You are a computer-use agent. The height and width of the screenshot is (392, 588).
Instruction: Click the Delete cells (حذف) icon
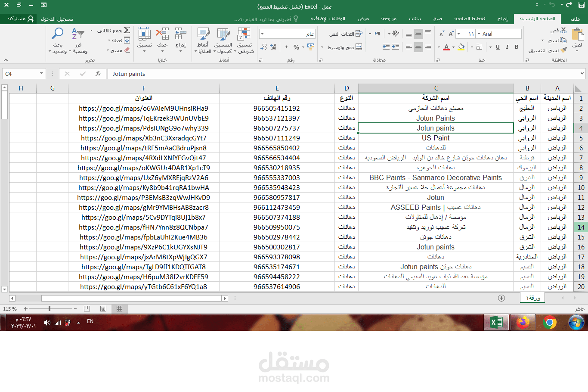click(162, 34)
